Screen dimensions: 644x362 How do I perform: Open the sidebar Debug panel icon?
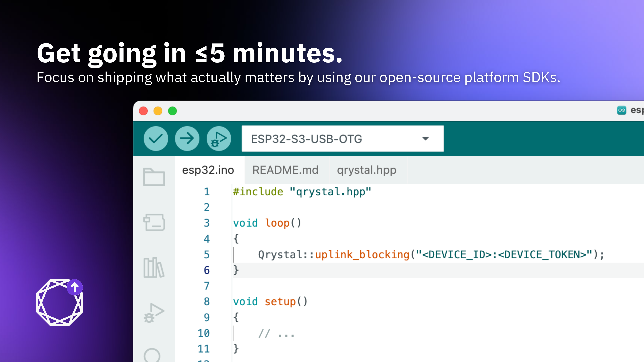click(x=154, y=313)
